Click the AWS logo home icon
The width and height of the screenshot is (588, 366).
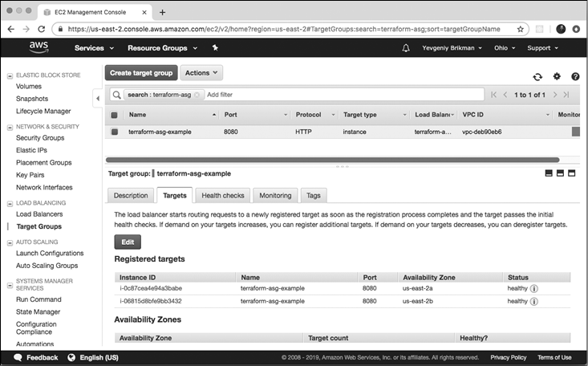39,47
